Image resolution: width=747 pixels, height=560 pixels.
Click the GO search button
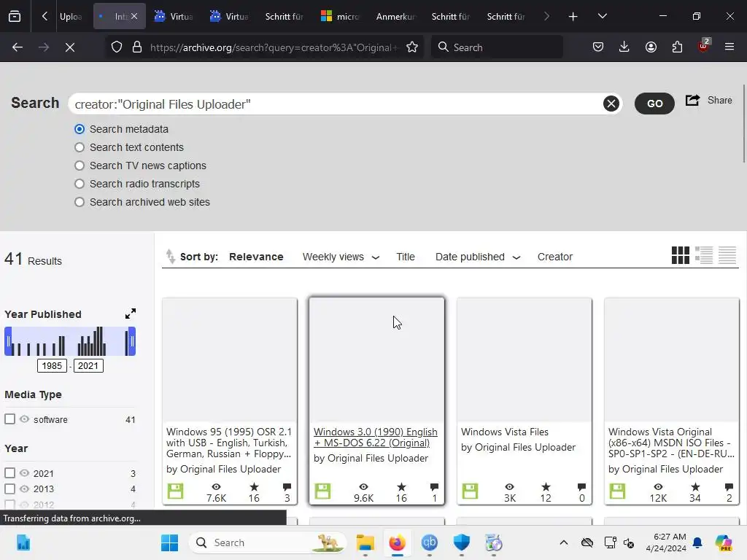coord(654,104)
